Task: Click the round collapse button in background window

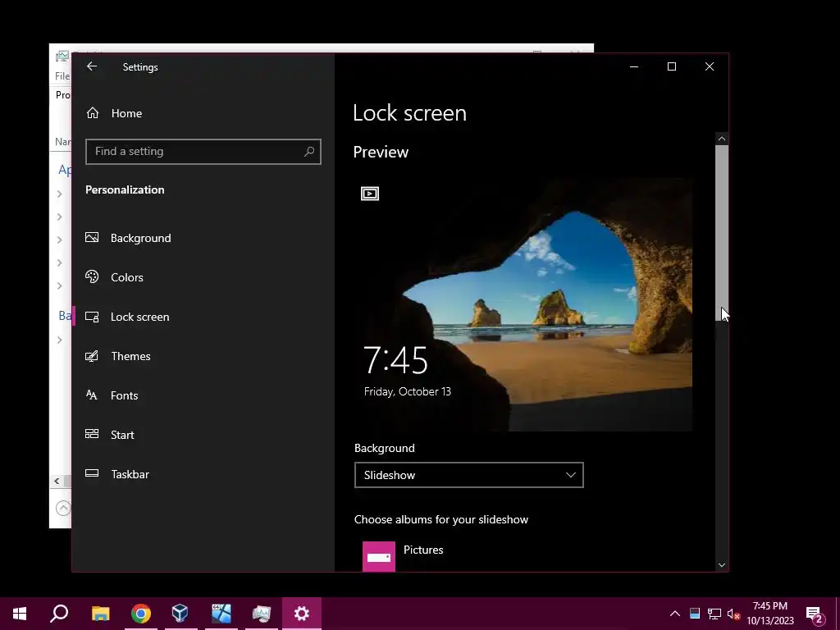Action: 63,507
